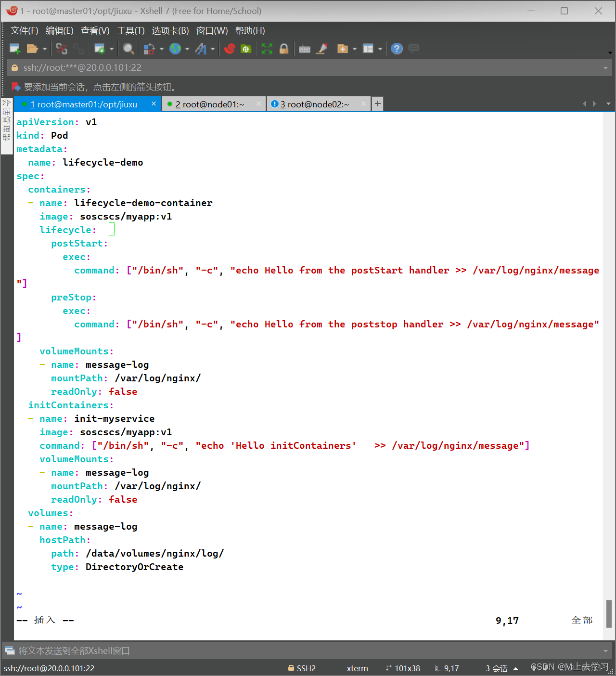The width and height of the screenshot is (616, 676).
Task: Click the xterm status bar entry
Action: 357,668
